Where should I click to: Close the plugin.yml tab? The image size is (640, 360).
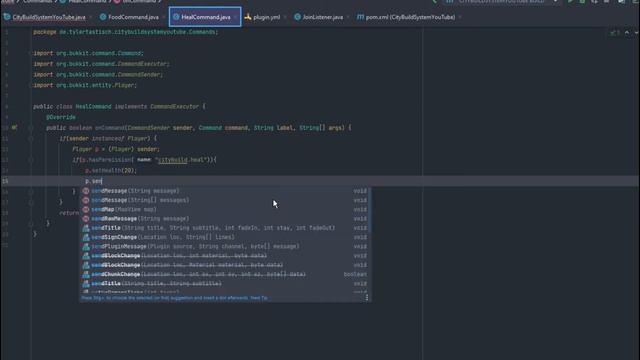pos(285,17)
